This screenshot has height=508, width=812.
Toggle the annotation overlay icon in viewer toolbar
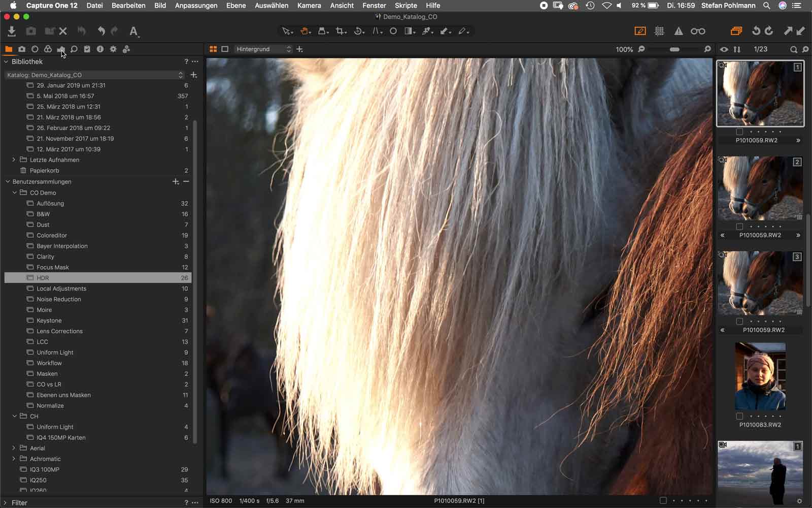coord(640,30)
